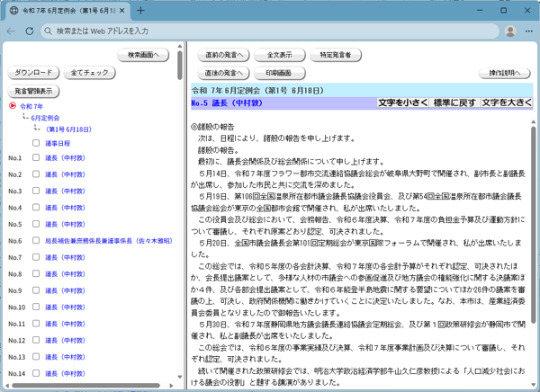
Task: Check the No.11 議長 checkbox
Action: click(36, 323)
